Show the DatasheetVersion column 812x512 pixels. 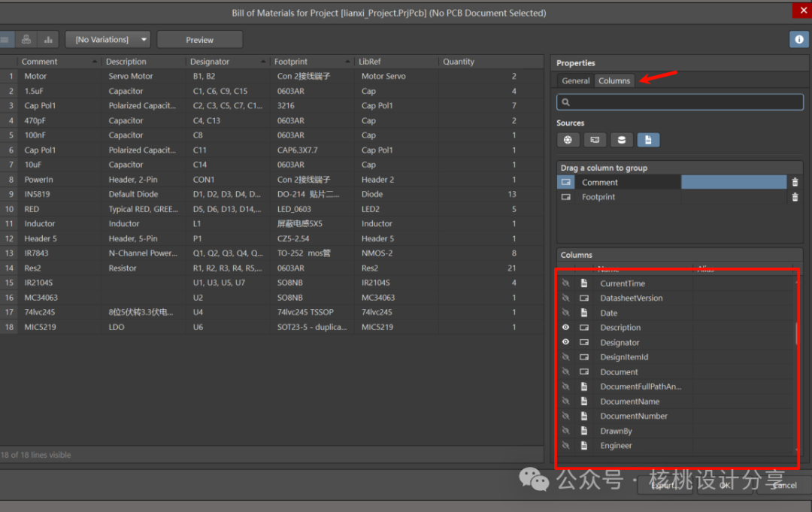click(565, 298)
